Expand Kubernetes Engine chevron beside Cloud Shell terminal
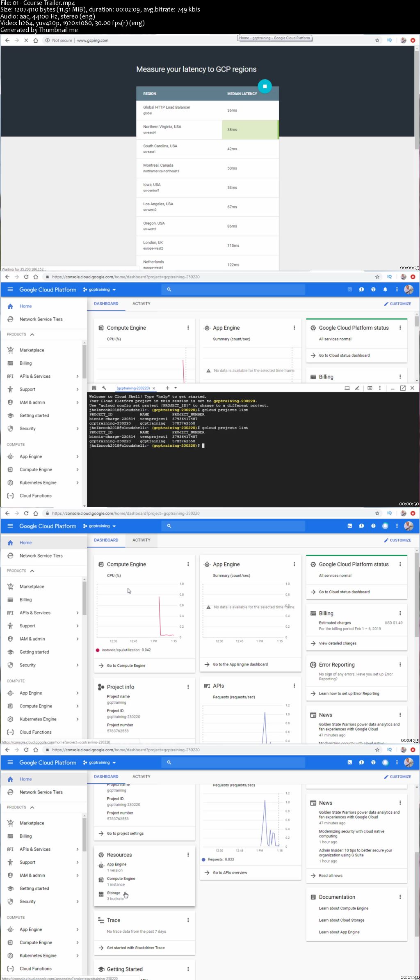420x980 pixels. [x=78, y=482]
